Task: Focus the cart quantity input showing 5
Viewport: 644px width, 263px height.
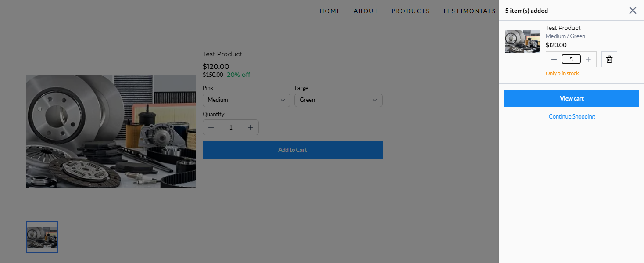Action: pos(571,59)
